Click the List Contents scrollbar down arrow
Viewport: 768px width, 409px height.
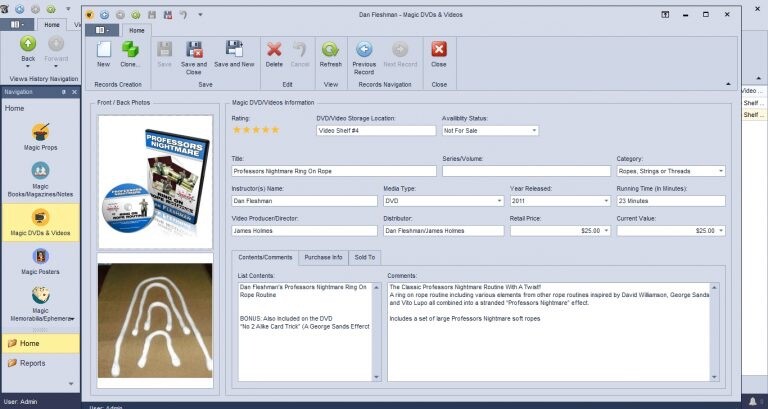click(377, 377)
